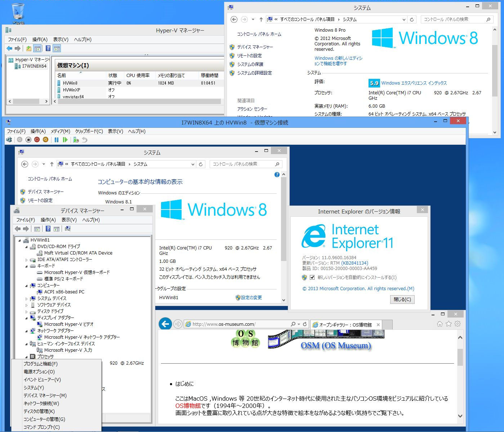Click blue Back arrow in Hyper-V Manager toolbar
Image resolution: width=504 pixels, height=432 pixels.
tap(9, 49)
